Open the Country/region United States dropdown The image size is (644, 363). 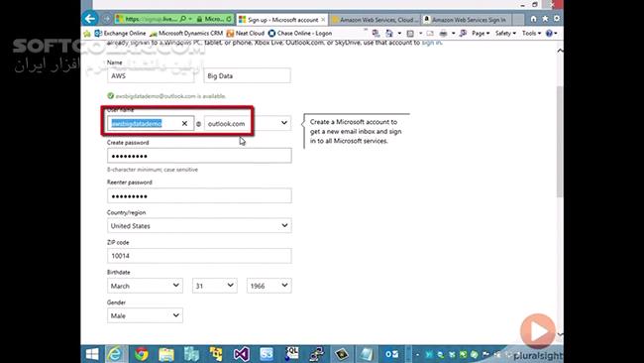199,226
